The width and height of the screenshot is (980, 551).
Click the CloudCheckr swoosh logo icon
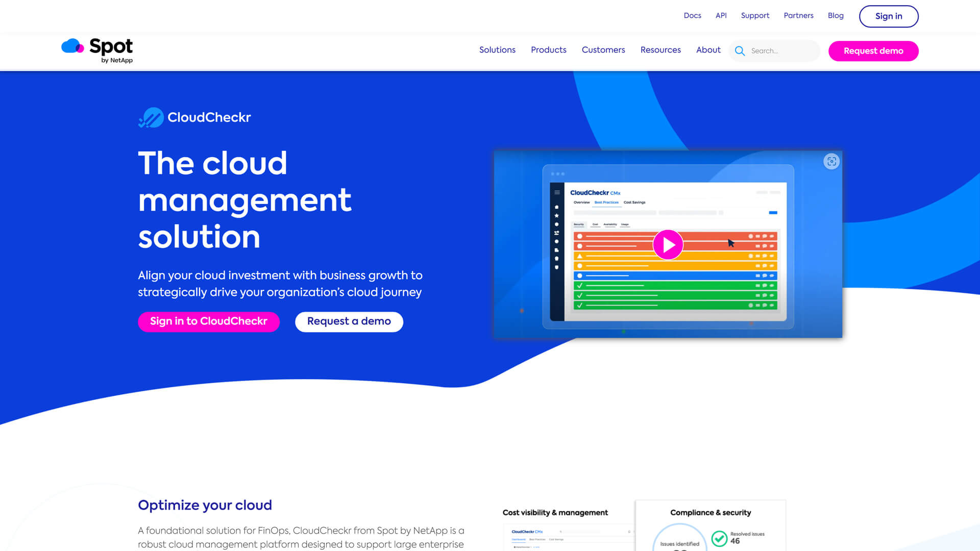pyautogui.click(x=151, y=118)
